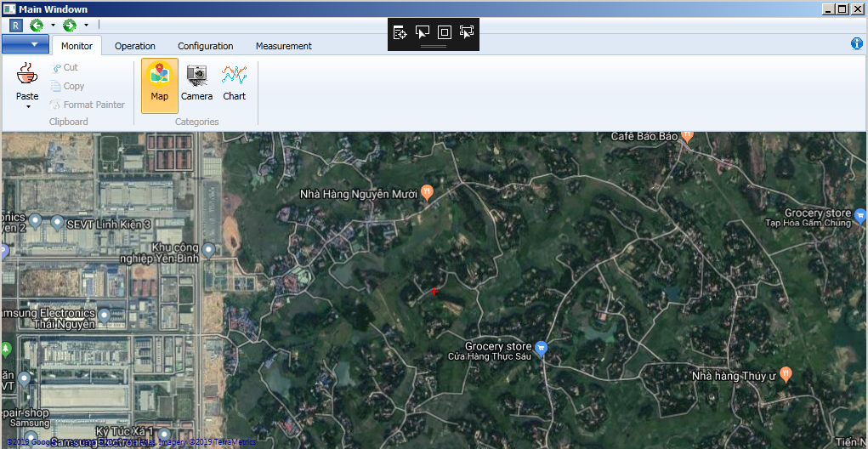This screenshot has height=449, width=868.
Task: Maximize the Main Window
Action: [842, 9]
